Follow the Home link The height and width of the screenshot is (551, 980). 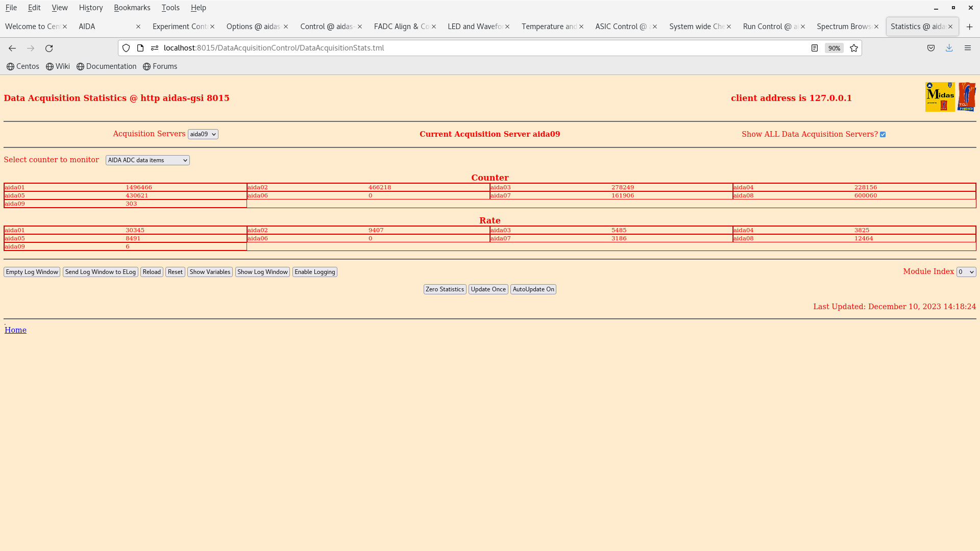click(15, 330)
